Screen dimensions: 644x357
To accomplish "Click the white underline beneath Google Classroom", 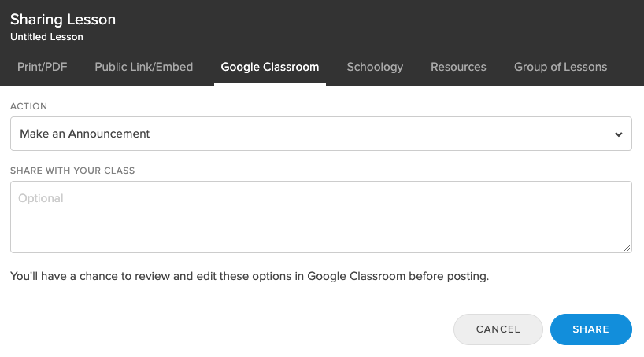I will pyautogui.click(x=270, y=84).
